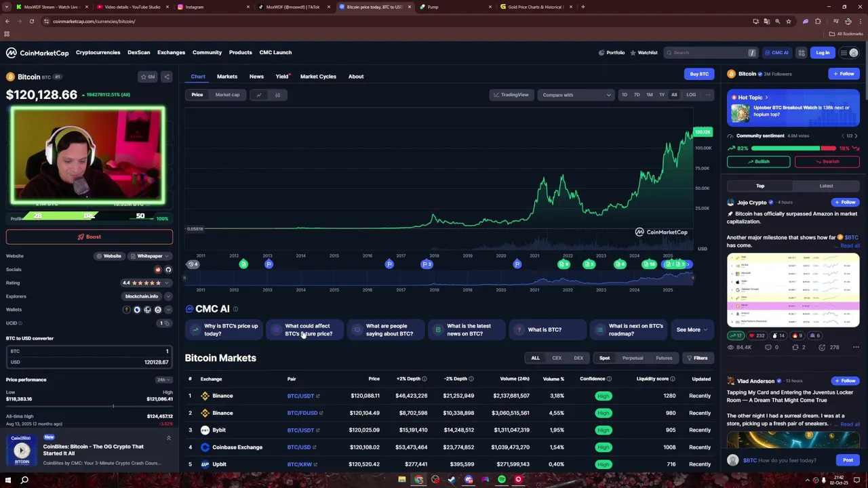Open the Reddit social icon
This screenshot has height=488, width=868.
pyautogui.click(x=158, y=270)
